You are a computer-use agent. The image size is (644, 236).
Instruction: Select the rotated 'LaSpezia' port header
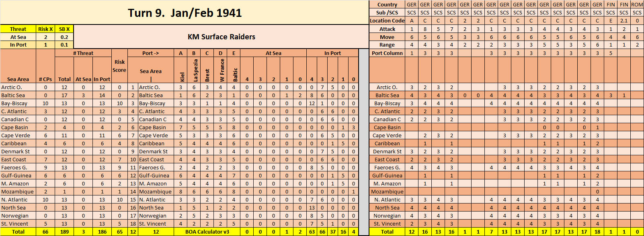[x=194, y=70]
